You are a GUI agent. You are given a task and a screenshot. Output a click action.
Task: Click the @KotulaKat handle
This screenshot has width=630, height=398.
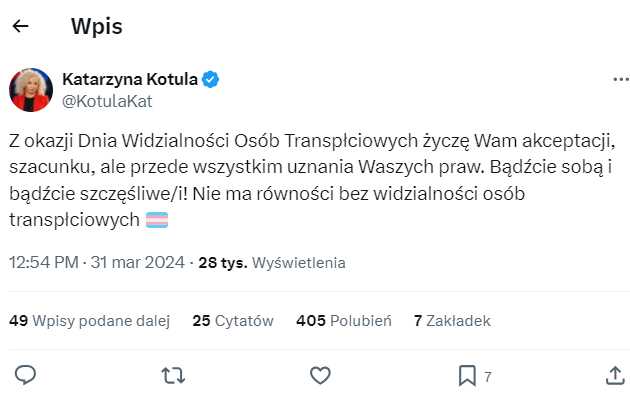[x=107, y=101]
